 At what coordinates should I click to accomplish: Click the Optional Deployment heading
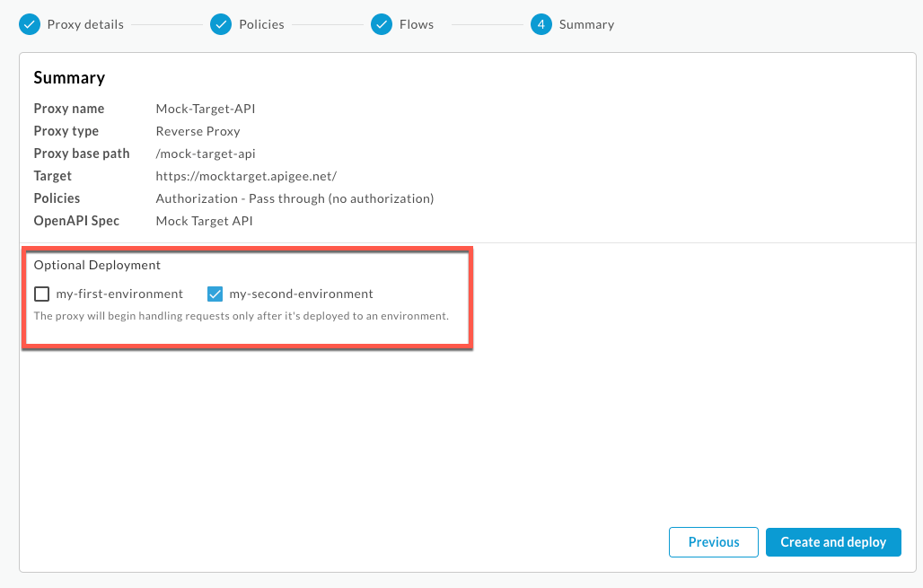click(x=97, y=265)
